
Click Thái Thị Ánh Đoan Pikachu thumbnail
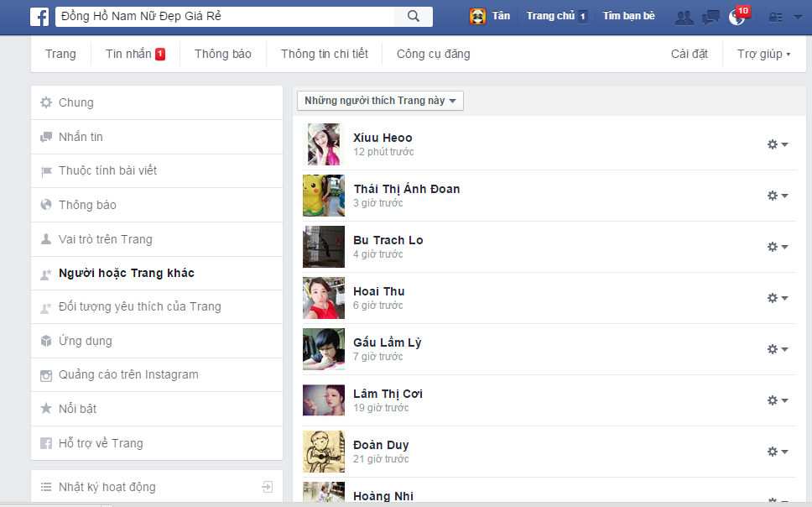click(x=324, y=196)
